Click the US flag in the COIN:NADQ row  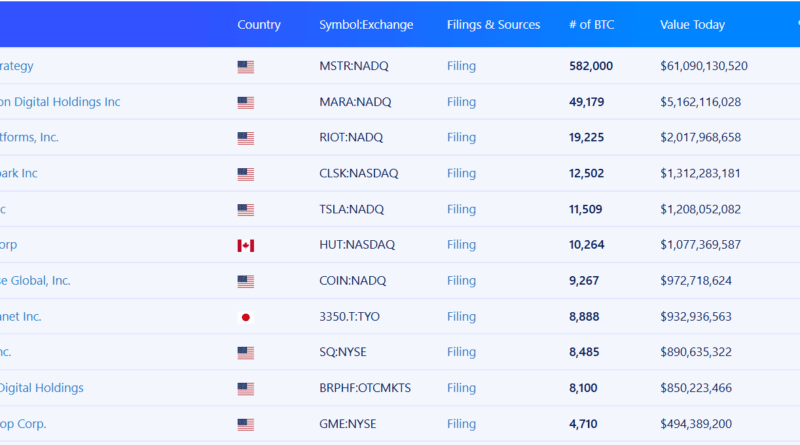[x=245, y=281]
